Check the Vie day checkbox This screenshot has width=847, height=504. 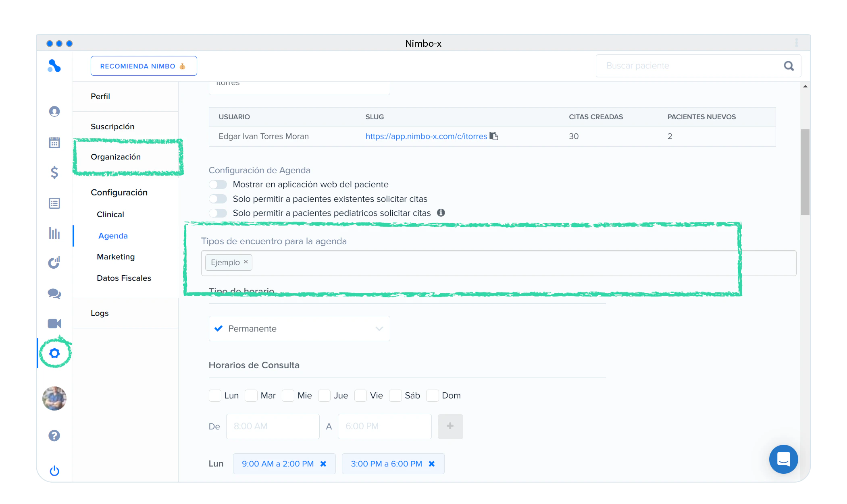click(x=361, y=396)
